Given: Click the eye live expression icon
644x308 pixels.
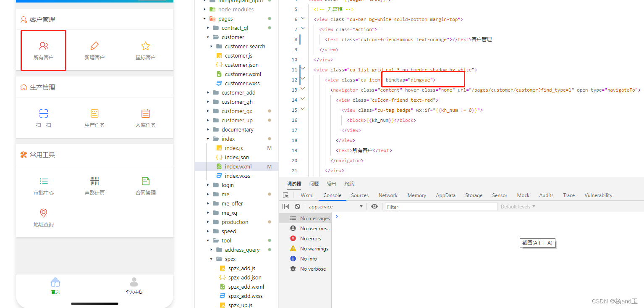Looking at the screenshot, I should click(374, 207).
